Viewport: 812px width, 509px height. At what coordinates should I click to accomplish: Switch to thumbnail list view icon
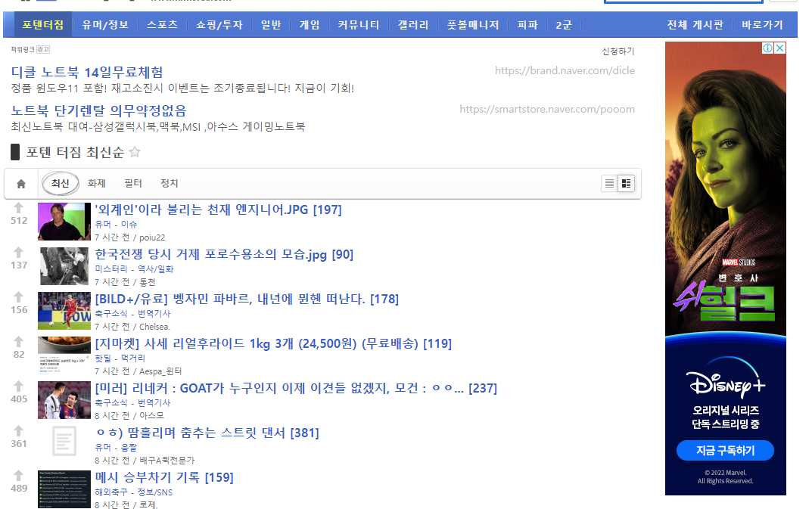626,183
